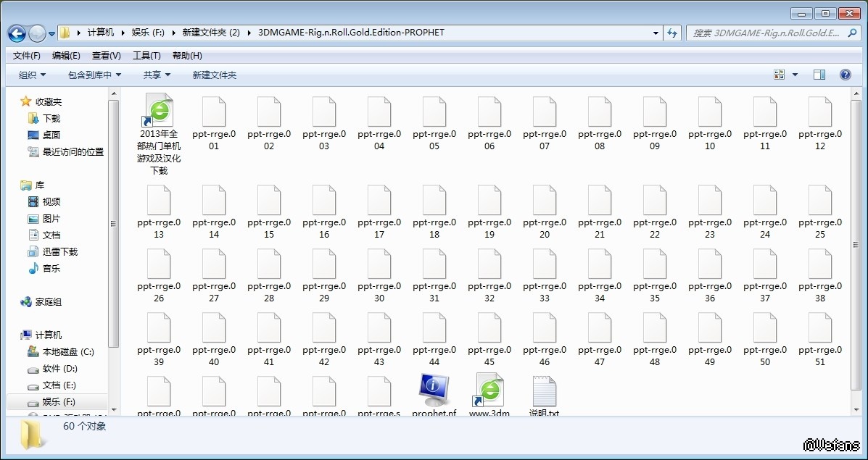Expand the 包含到库中 dropdown
868x460 pixels.
tap(94, 75)
